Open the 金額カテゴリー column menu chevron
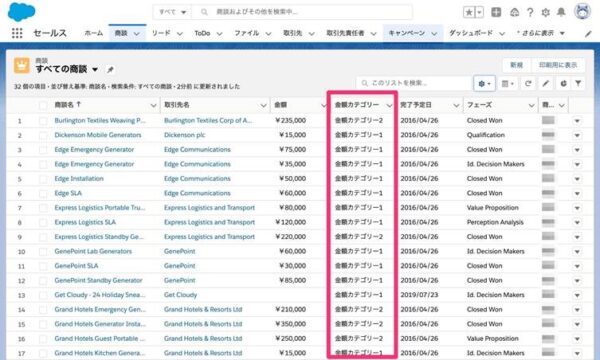 coord(389,105)
